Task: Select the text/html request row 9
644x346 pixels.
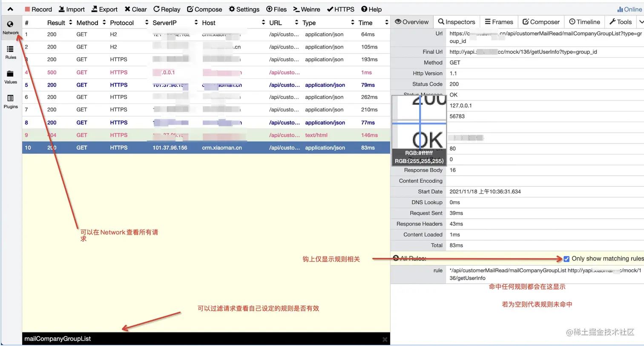Action: (x=206, y=135)
